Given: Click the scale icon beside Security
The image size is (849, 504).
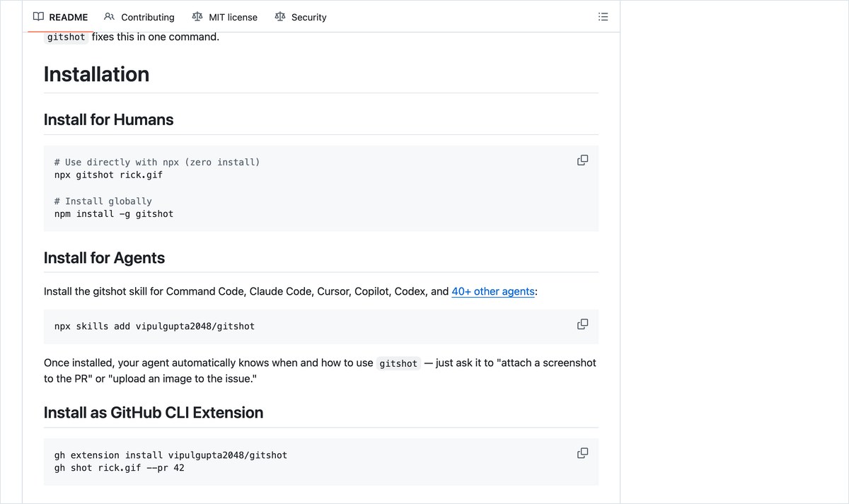Looking at the screenshot, I should click(x=279, y=17).
